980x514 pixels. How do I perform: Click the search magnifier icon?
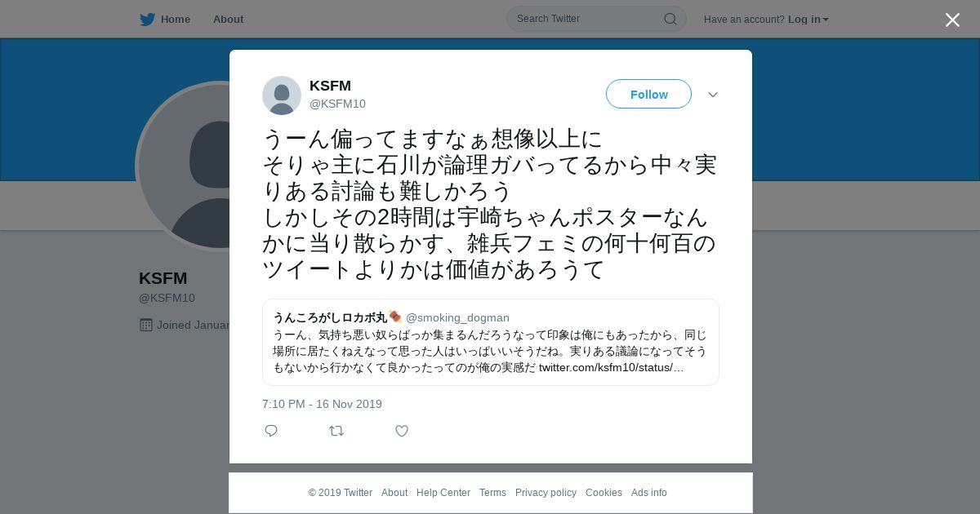(x=670, y=19)
